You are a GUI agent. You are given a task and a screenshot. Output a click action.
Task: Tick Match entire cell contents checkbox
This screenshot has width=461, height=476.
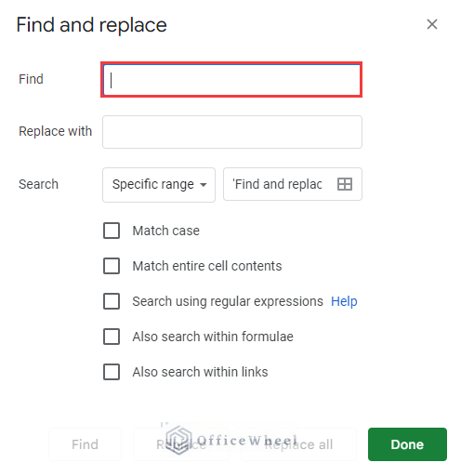[112, 266]
